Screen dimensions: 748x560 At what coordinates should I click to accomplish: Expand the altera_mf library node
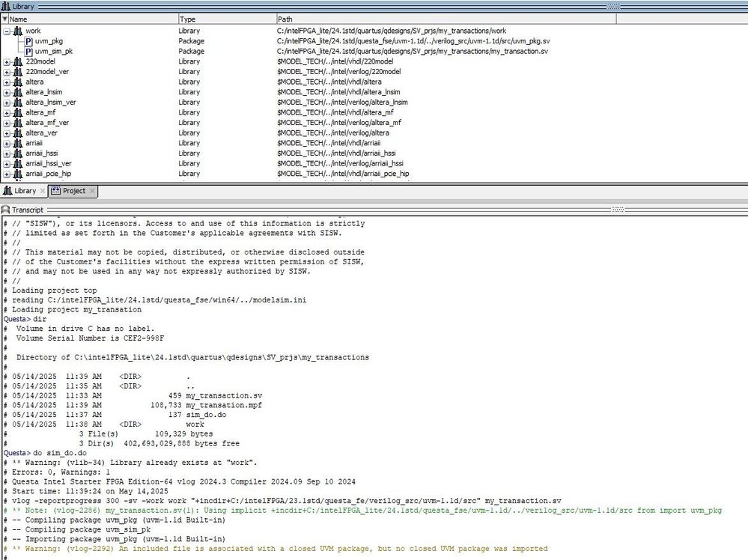(x=7, y=112)
